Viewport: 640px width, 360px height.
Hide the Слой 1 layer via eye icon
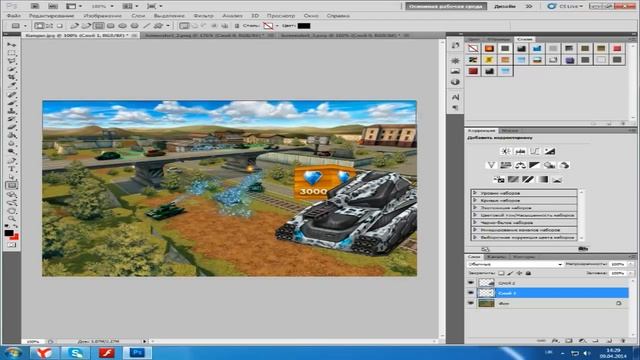coord(471,293)
